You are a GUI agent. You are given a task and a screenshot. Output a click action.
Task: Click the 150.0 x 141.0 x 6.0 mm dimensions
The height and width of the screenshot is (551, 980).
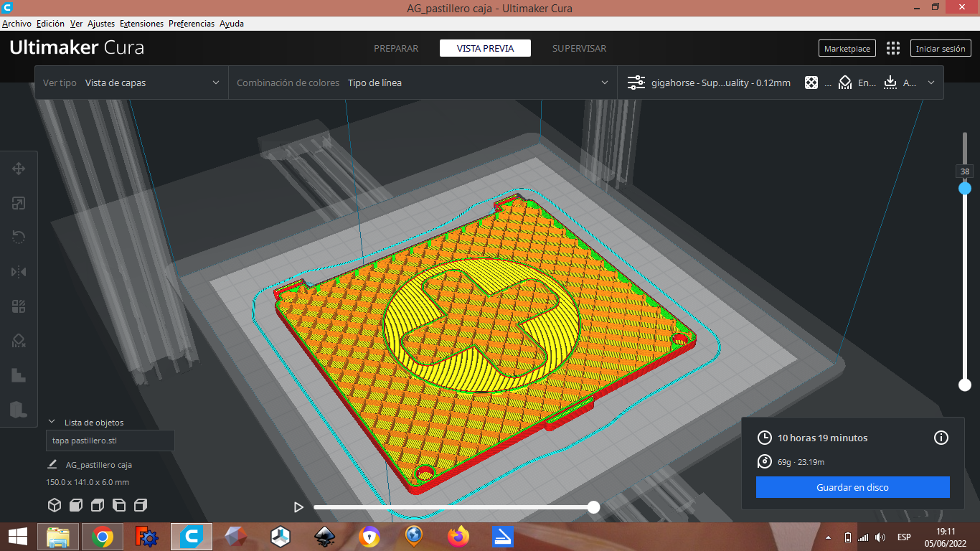[x=88, y=482]
